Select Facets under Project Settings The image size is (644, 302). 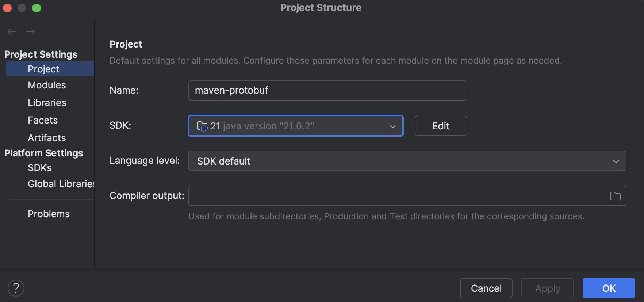click(x=42, y=120)
